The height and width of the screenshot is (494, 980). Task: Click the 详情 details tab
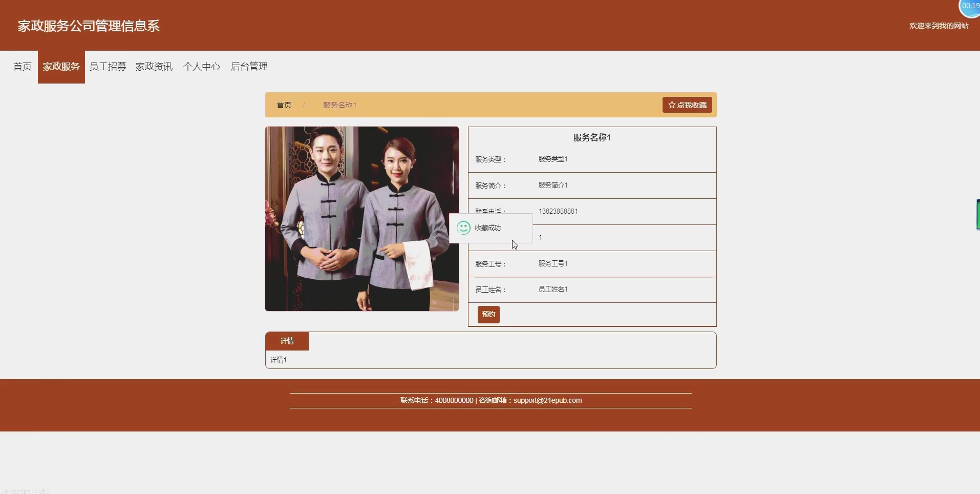pos(287,341)
